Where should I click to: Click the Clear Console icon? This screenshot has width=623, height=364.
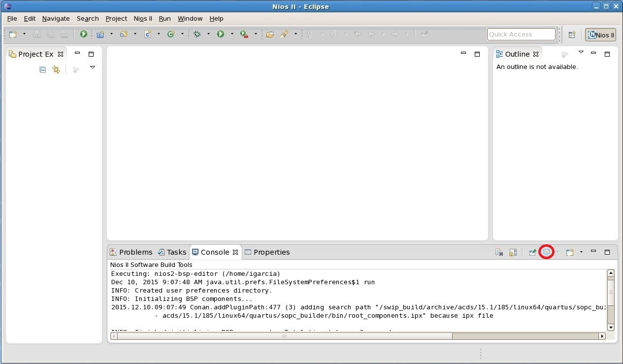click(x=499, y=252)
